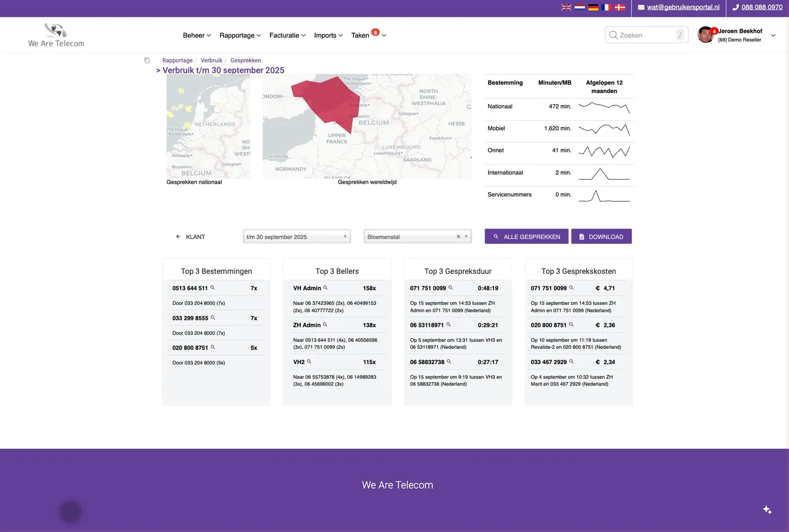Select the Dutch flag language icon
This screenshot has height=532, width=789.
(580, 7)
